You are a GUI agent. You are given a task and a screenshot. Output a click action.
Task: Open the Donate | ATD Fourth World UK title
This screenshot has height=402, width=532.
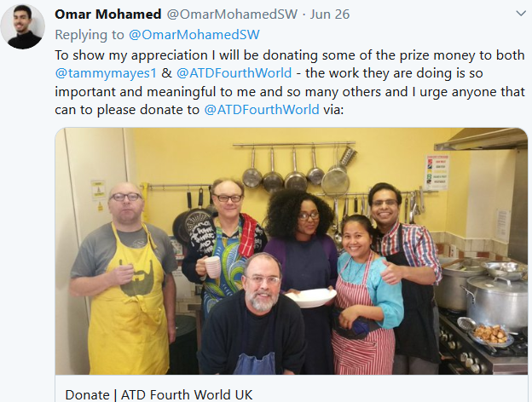tap(159, 395)
